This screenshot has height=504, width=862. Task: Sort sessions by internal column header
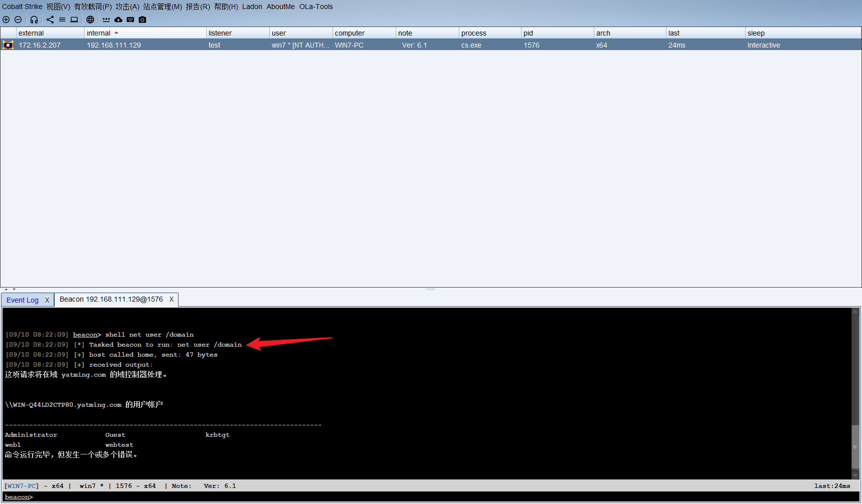pyautogui.click(x=145, y=33)
